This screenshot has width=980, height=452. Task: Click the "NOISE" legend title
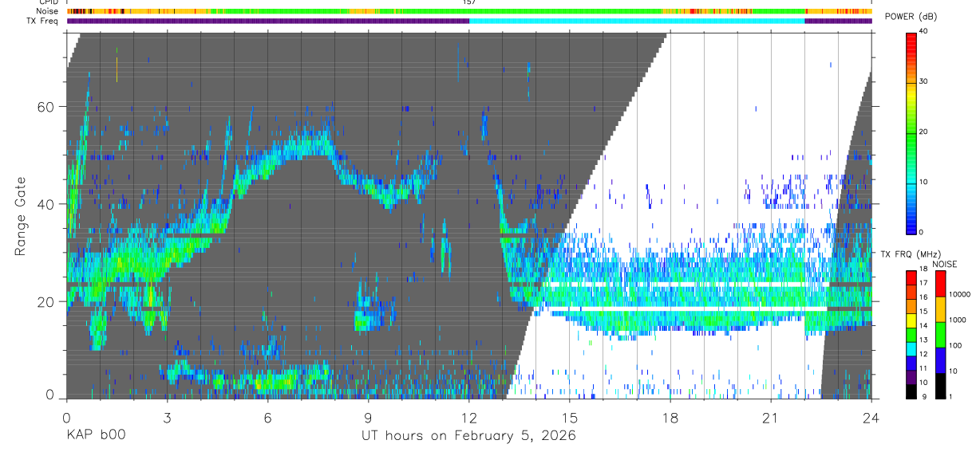[x=945, y=265]
